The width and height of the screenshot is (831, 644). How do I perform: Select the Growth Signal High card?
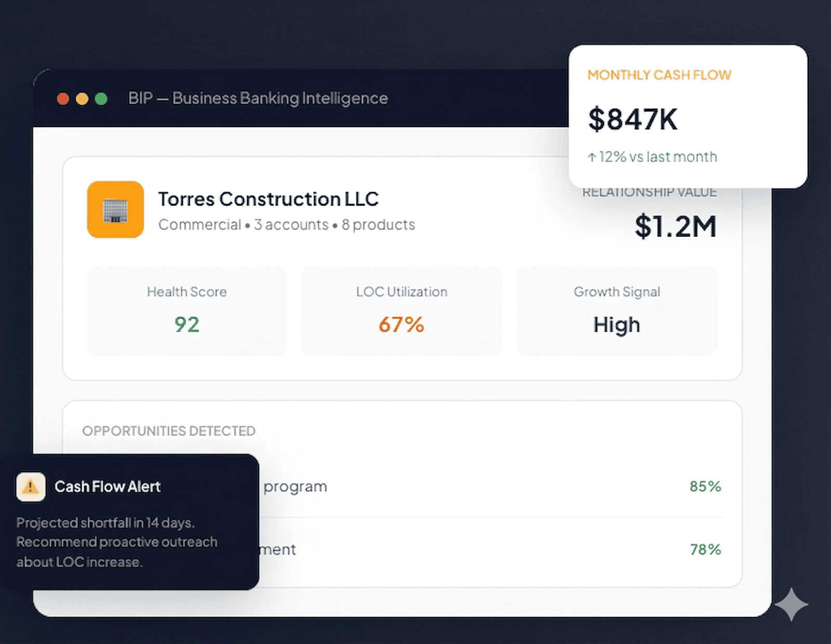click(616, 311)
